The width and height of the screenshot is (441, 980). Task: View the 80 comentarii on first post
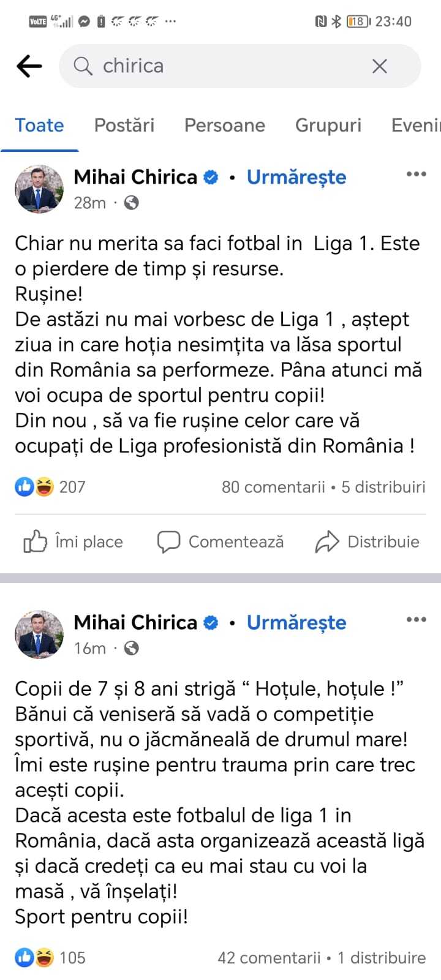(273, 487)
